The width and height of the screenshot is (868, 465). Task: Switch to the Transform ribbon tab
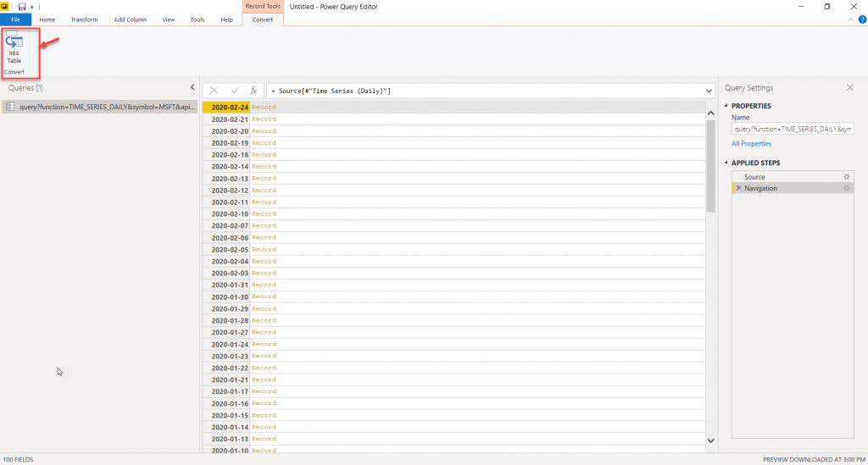coord(84,19)
